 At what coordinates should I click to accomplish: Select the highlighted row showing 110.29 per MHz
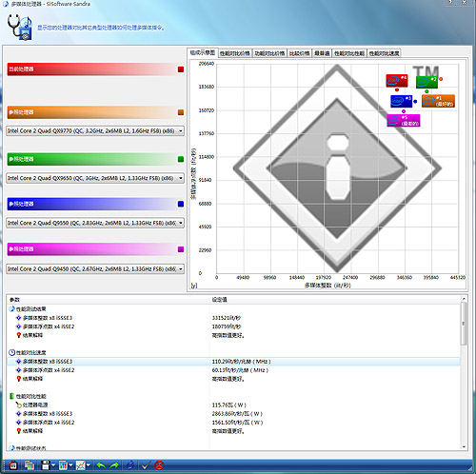[x=234, y=362]
